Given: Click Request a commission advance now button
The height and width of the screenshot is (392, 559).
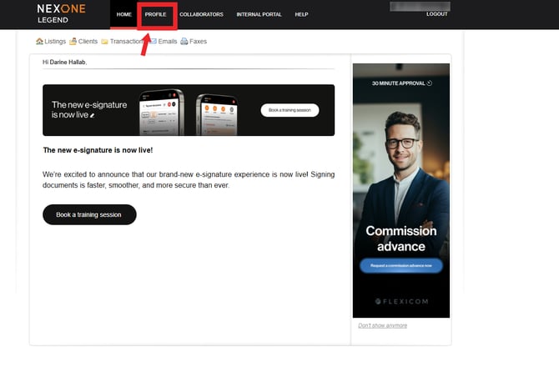Looking at the screenshot, I should (x=401, y=265).
